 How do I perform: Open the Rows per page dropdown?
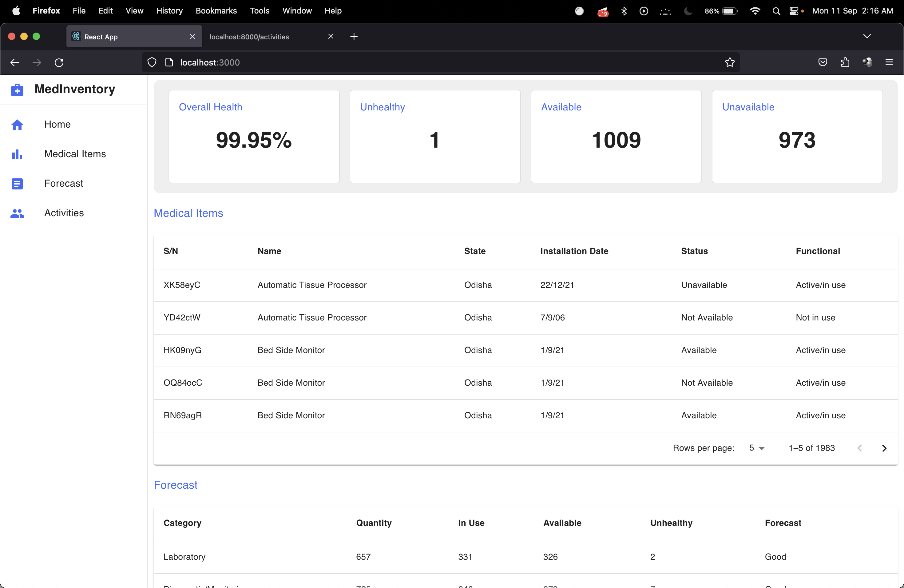[x=756, y=448]
